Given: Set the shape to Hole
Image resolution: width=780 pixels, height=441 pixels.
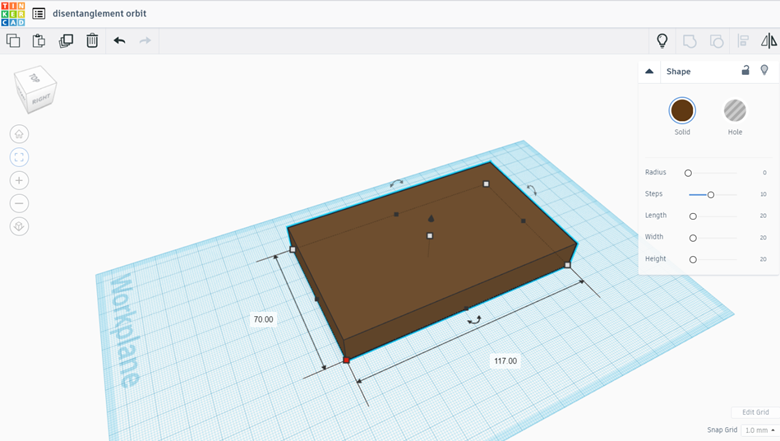Looking at the screenshot, I should pyautogui.click(x=735, y=110).
